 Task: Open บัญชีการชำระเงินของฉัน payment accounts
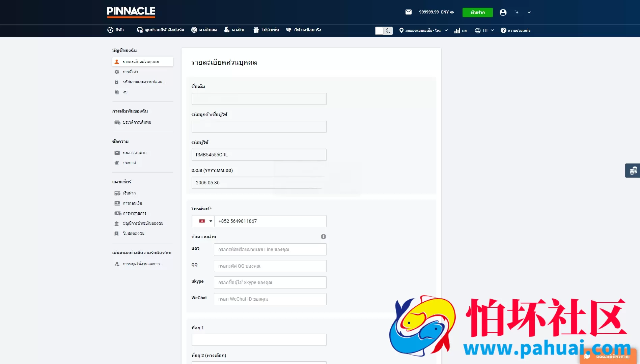[143, 223]
